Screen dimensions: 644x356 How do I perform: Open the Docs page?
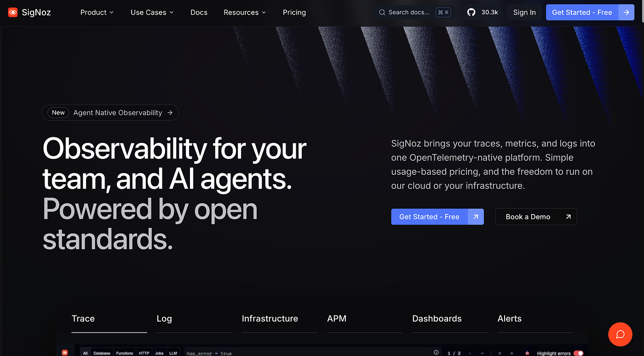(199, 12)
